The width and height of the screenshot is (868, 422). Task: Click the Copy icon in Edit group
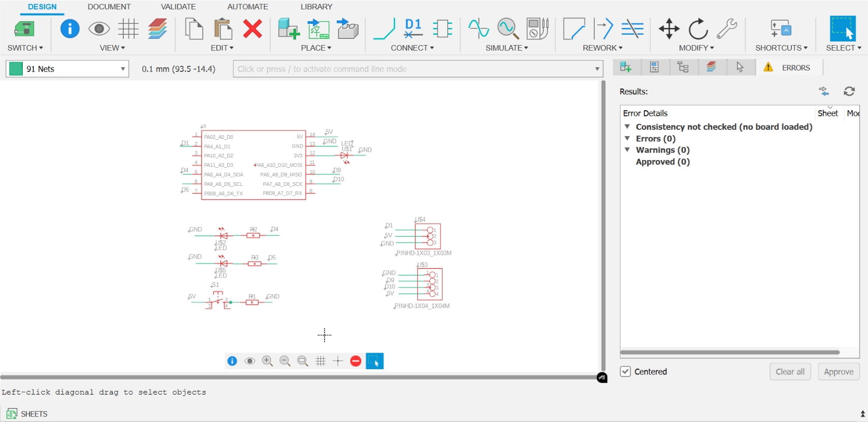click(x=194, y=29)
